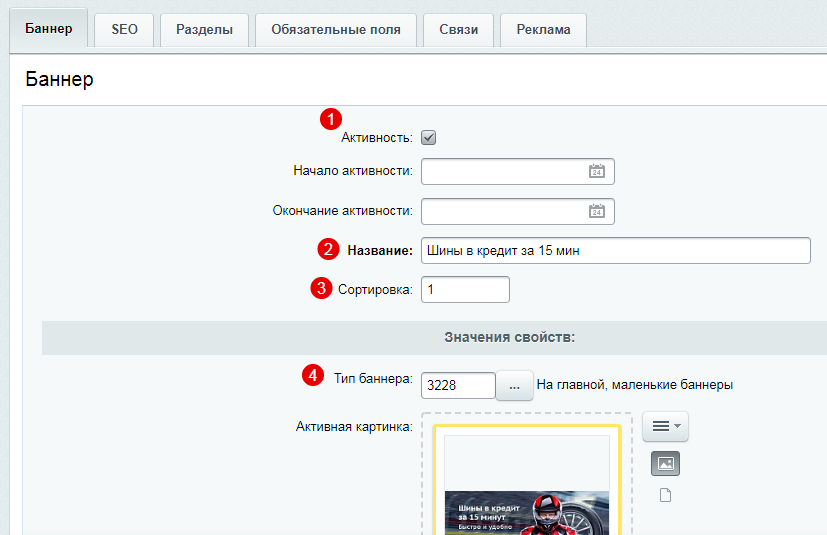Click the blank file icon below image icon
The height and width of the screenshot is (535, 827).
coord(665,495)
